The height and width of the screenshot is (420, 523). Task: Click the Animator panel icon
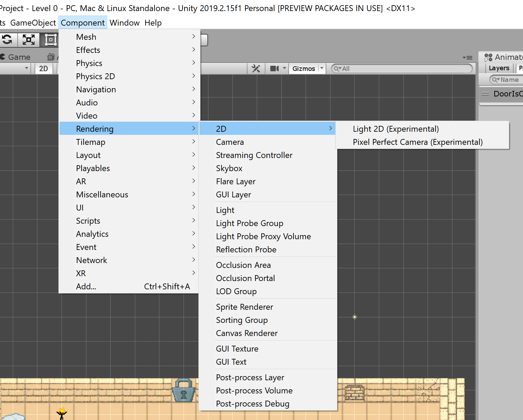[x=489, y=57]
